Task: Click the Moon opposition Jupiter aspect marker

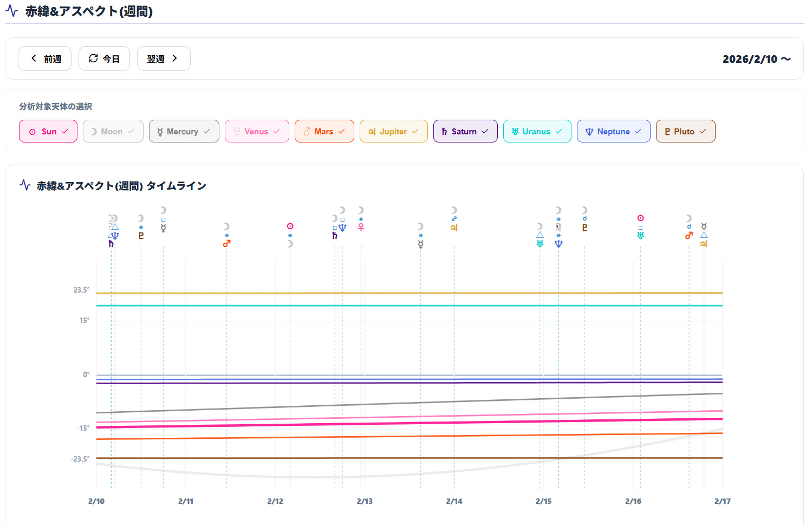Action: (454, 219)
